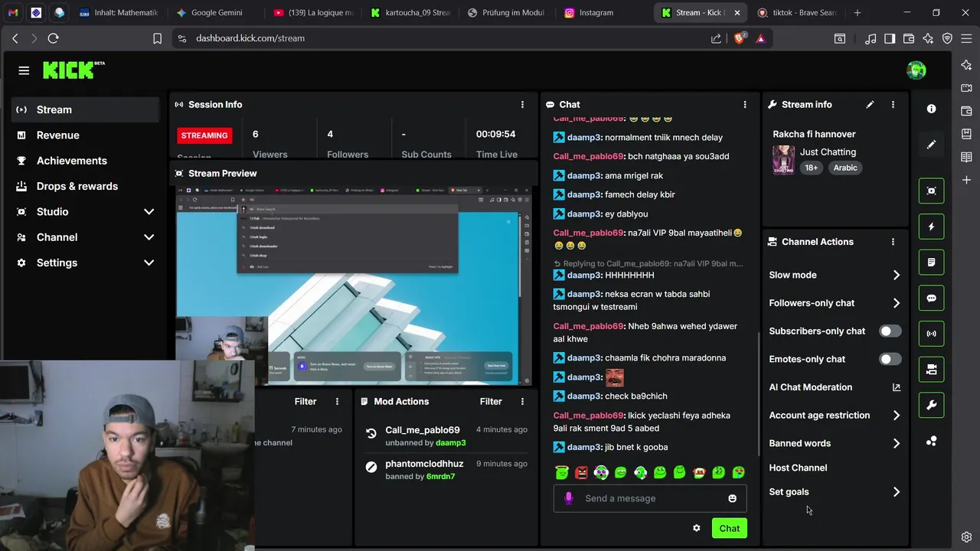
Task: Toggle the chat bubble widget icon
Action: pos(932,298)
